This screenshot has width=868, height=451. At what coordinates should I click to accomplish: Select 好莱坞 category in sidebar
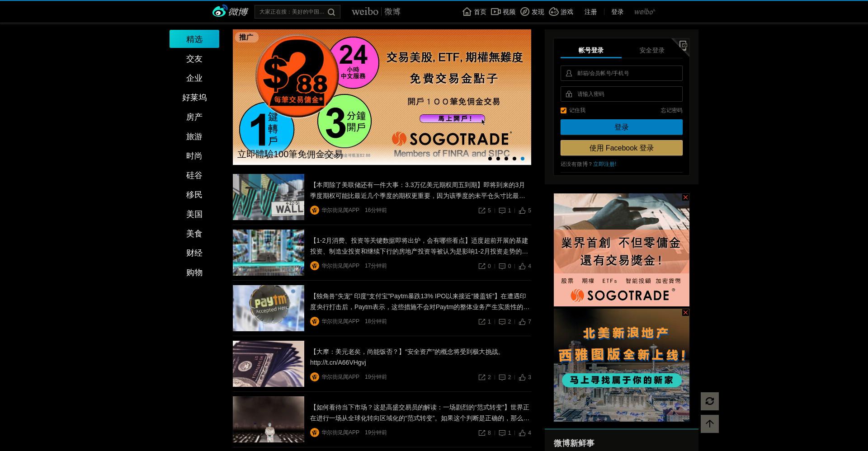[194, 98]
